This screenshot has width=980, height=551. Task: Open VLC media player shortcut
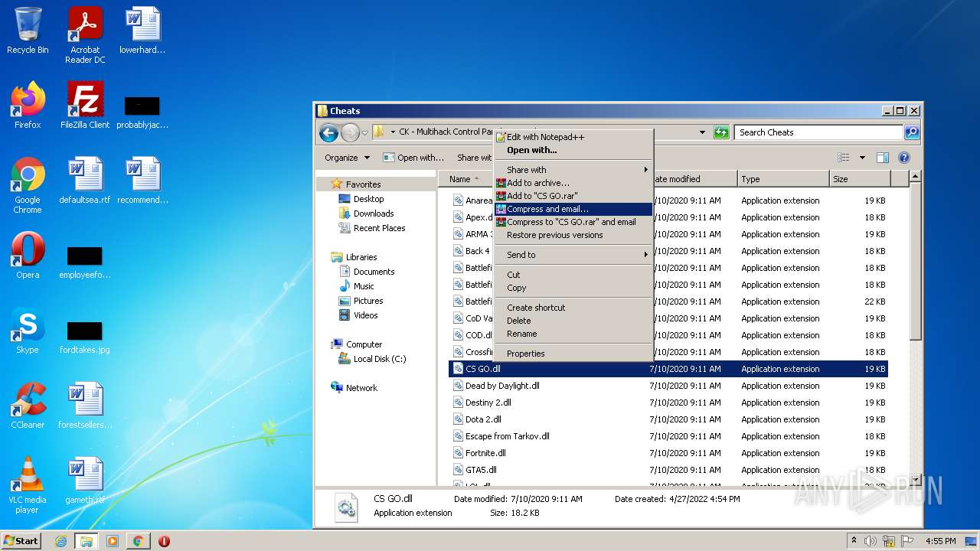click(x=28, y=485)
